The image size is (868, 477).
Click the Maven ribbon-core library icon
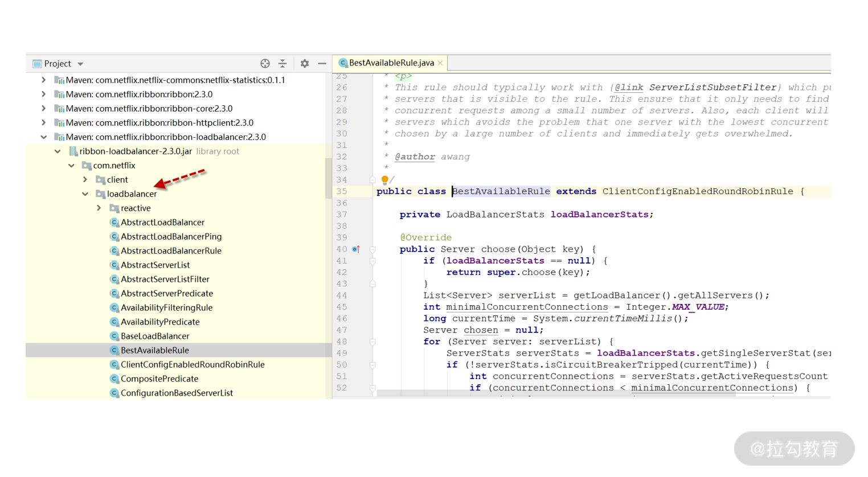point(59,109)
